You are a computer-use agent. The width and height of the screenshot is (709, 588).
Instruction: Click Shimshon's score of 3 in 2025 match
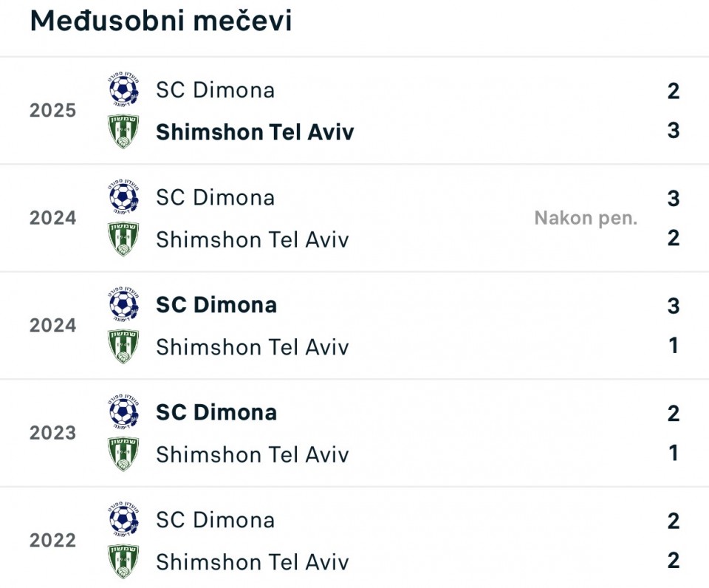(x=673, y=131)
